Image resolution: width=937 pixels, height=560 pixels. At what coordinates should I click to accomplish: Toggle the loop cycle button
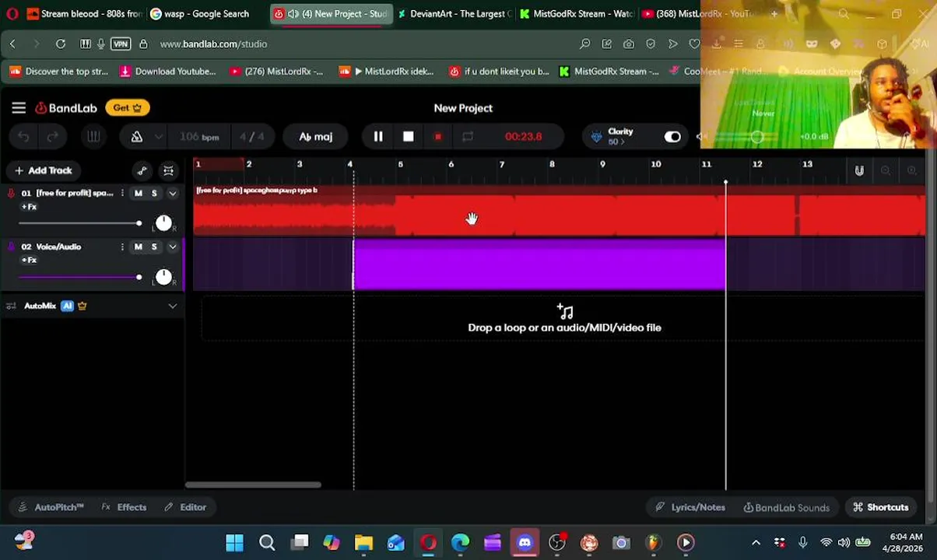[468, 137]
